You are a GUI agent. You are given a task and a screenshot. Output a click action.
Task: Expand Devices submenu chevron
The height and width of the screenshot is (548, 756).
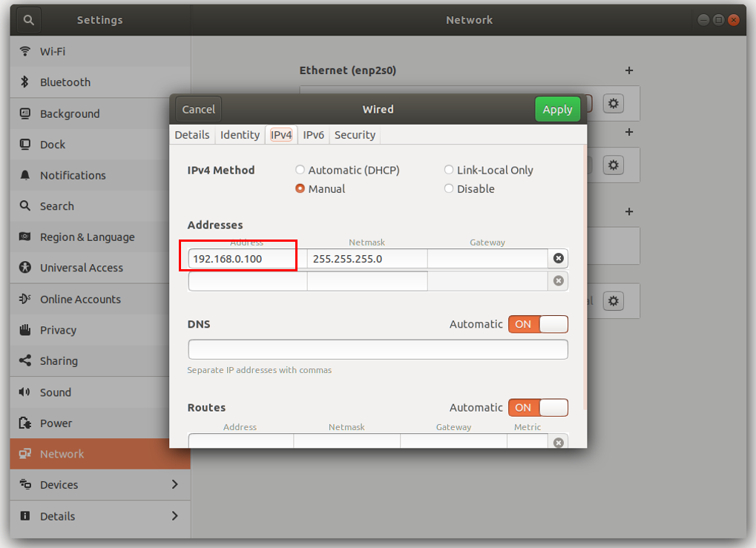pos(175,484)
